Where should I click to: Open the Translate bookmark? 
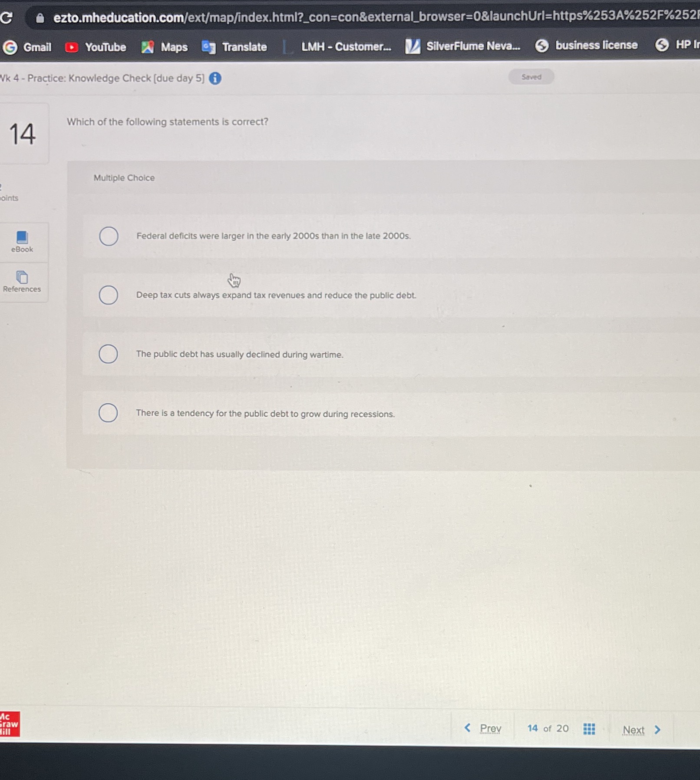click(x=234, y=46)
